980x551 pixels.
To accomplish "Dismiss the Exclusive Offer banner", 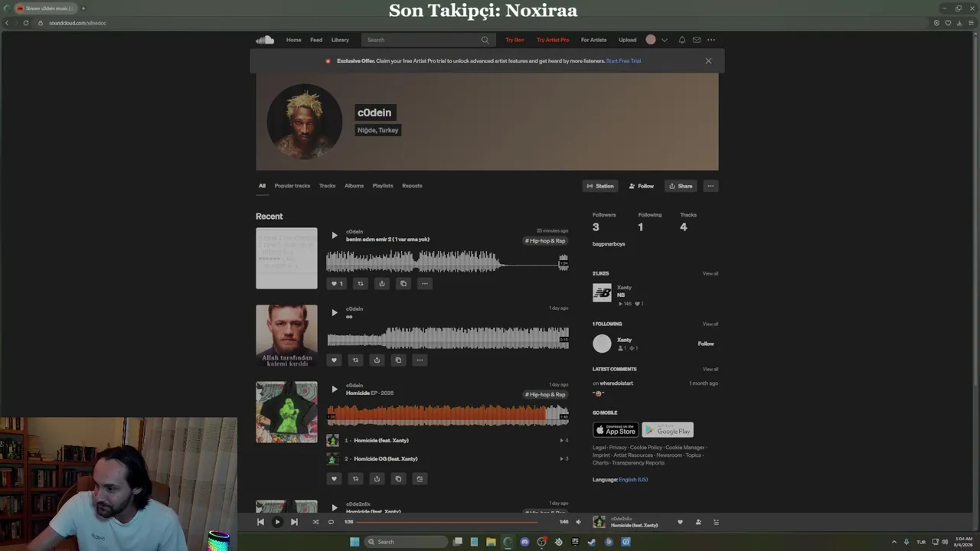I will click(x=708, y=61).
